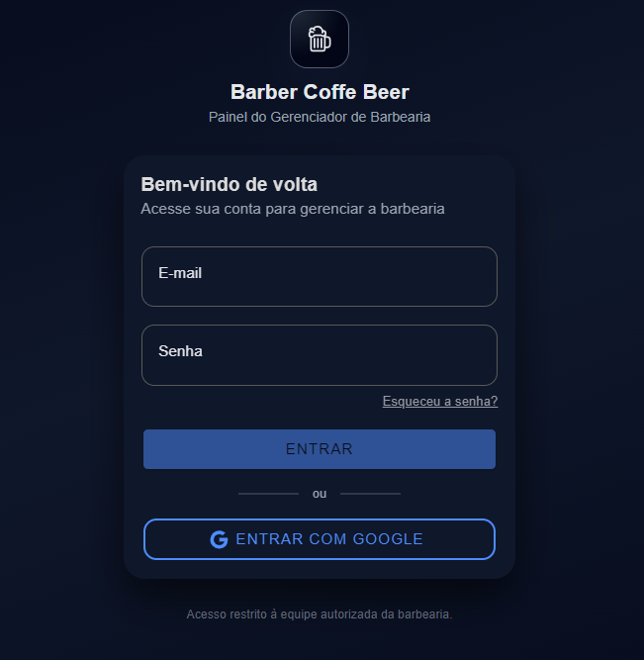Click the beer mug logo icon
The height and width of the screenshot is (660, 644).
point(319,40)
